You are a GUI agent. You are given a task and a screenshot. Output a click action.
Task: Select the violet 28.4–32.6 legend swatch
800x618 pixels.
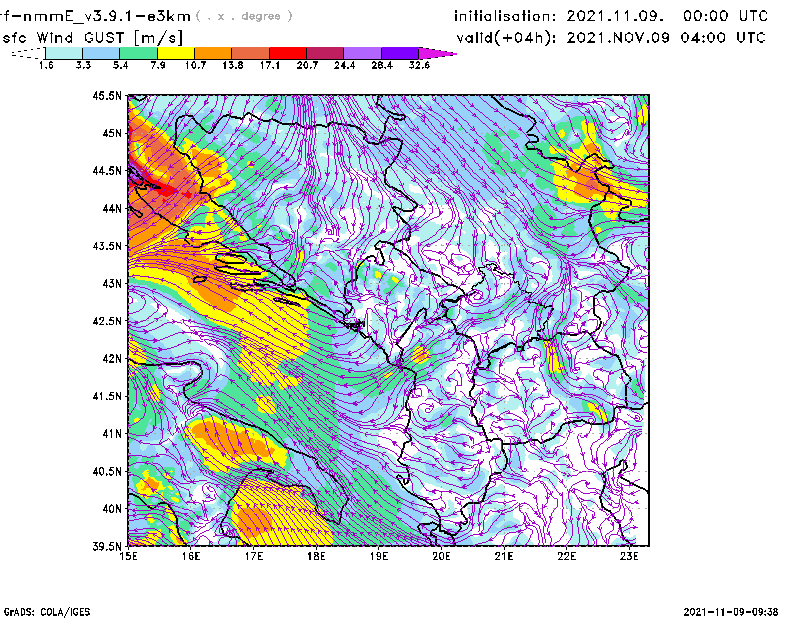point(400,53)
